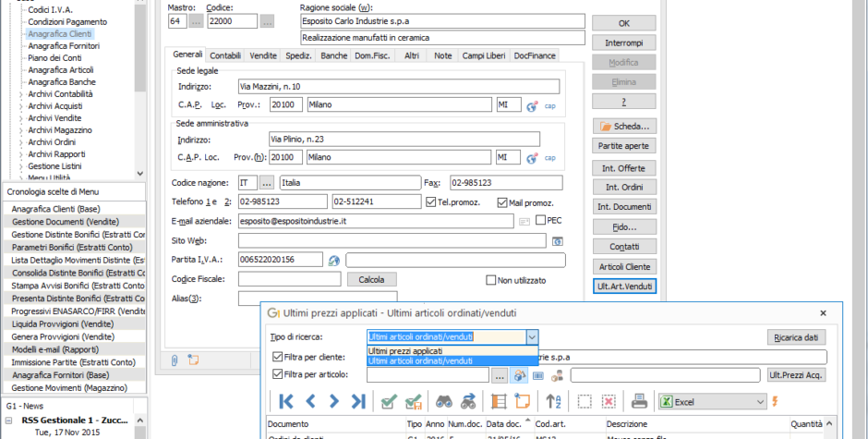Click binoculars with arrow find-next icon
Viewport: 868px width, 439px height.
(468, 401)
